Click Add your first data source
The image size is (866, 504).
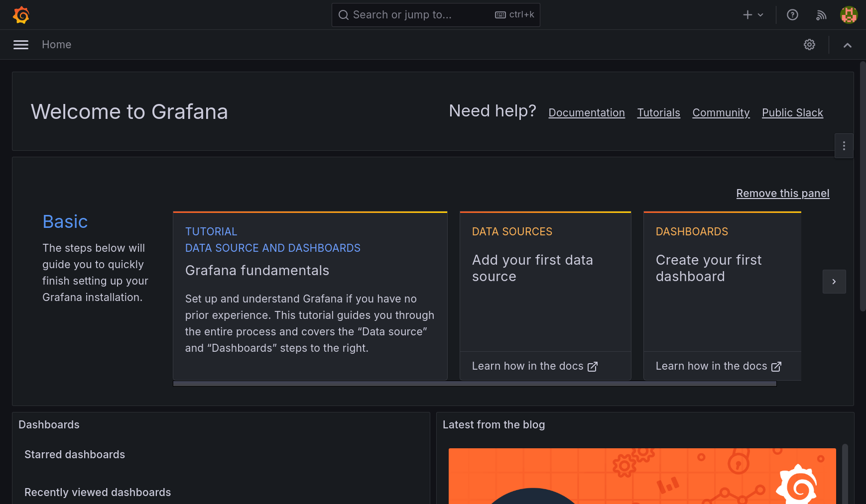tap(532, 268)
